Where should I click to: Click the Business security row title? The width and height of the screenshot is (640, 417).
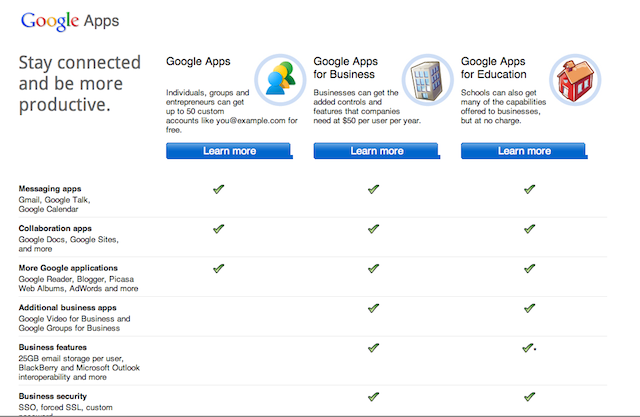(x=53, y=396)
